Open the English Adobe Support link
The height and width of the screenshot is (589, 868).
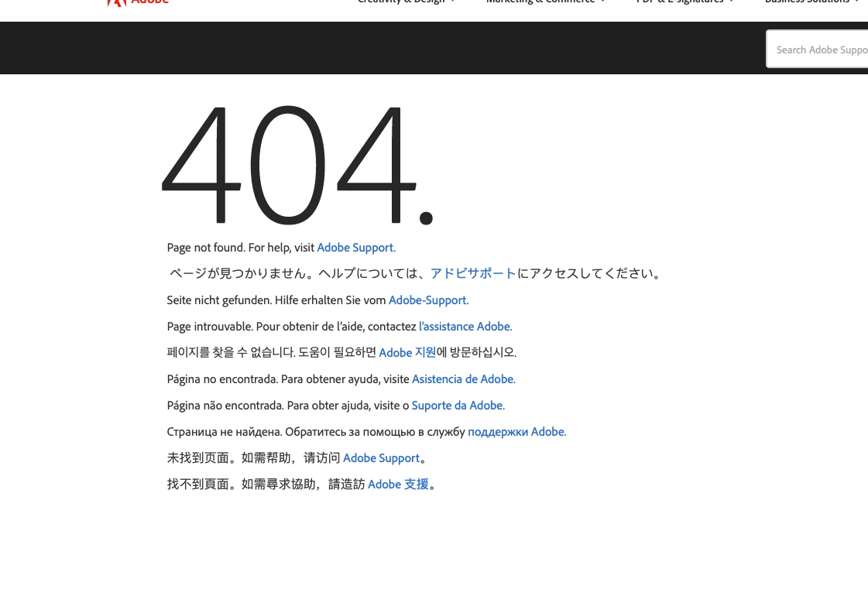click(356, 248)
